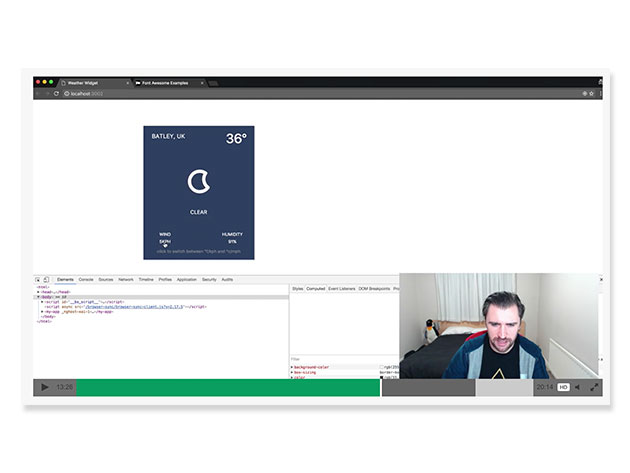Switch to the Styles sidebar tab
Viewport: 630px width, 473px height.
pos(298,289)
